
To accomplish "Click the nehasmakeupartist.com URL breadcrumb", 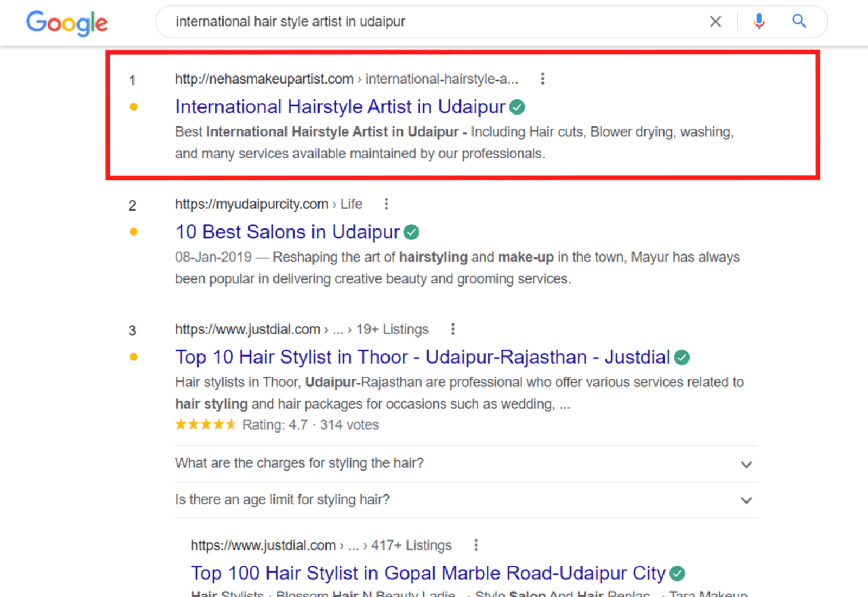I will [264, 79].
